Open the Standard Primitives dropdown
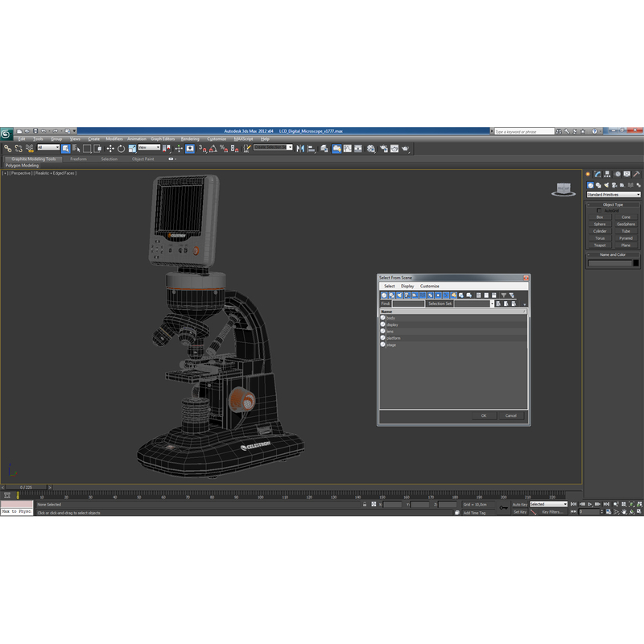 point(613,194)
